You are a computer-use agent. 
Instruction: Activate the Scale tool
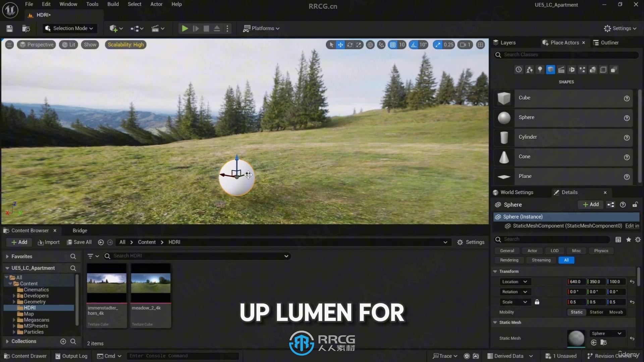click(359, 45)
